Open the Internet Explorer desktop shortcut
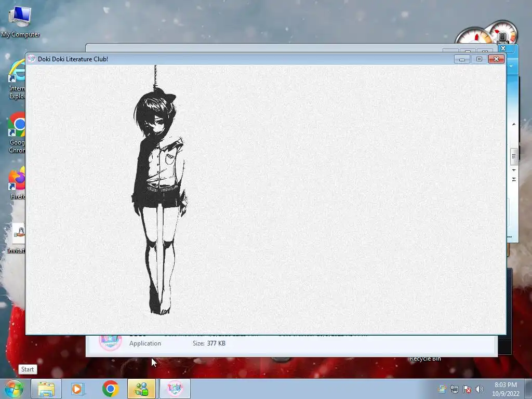The height and width of the screenshot is (399, 532). tap(16, 79)
